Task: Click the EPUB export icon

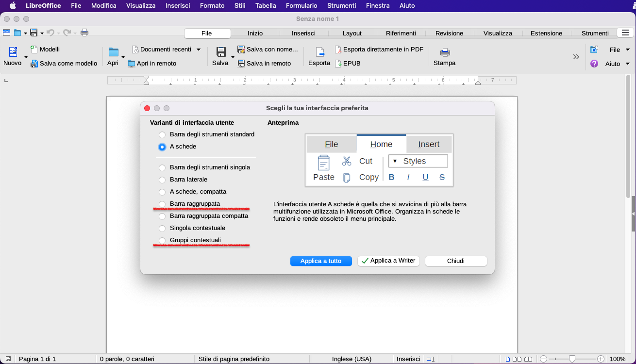Action: (338, 64)
